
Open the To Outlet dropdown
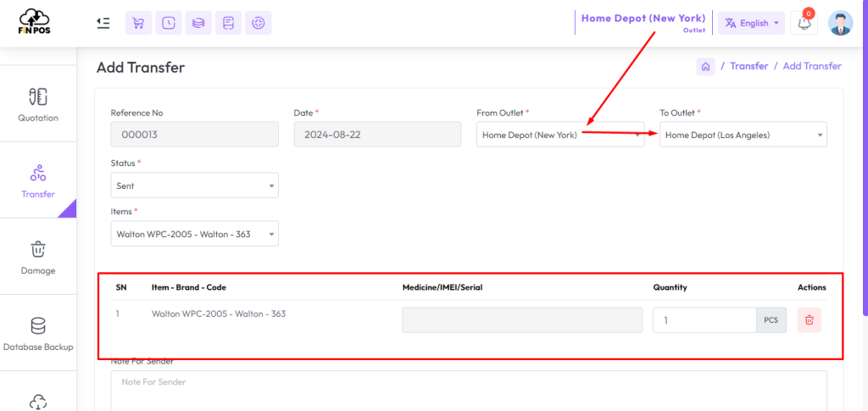pos(743,135)
